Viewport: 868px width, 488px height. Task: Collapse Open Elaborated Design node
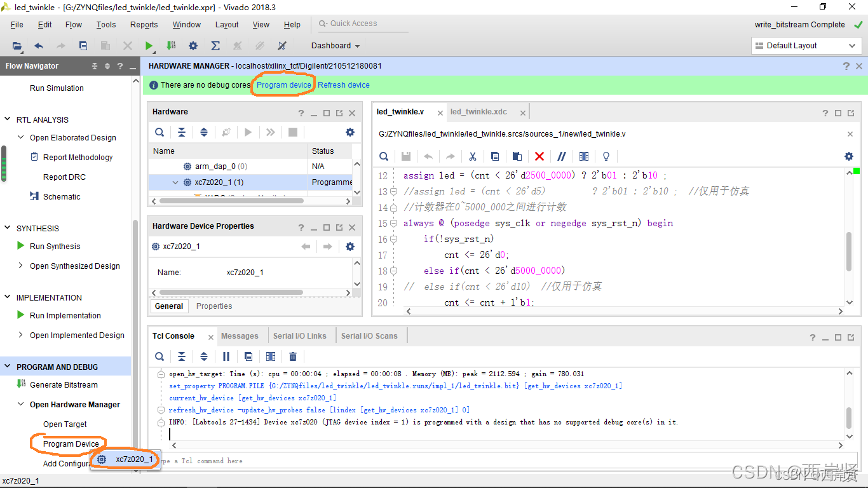pyautogui.click(x=21, y=137)
